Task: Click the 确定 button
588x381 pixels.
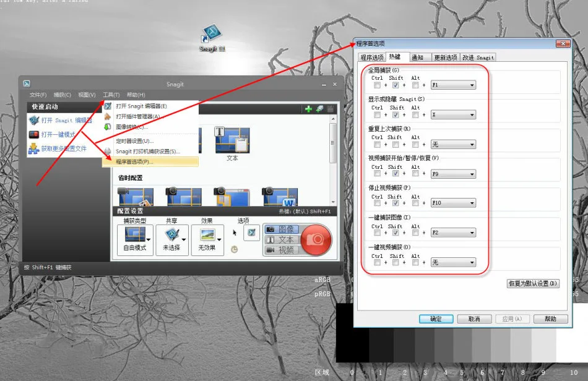Action: pos(436,319)
